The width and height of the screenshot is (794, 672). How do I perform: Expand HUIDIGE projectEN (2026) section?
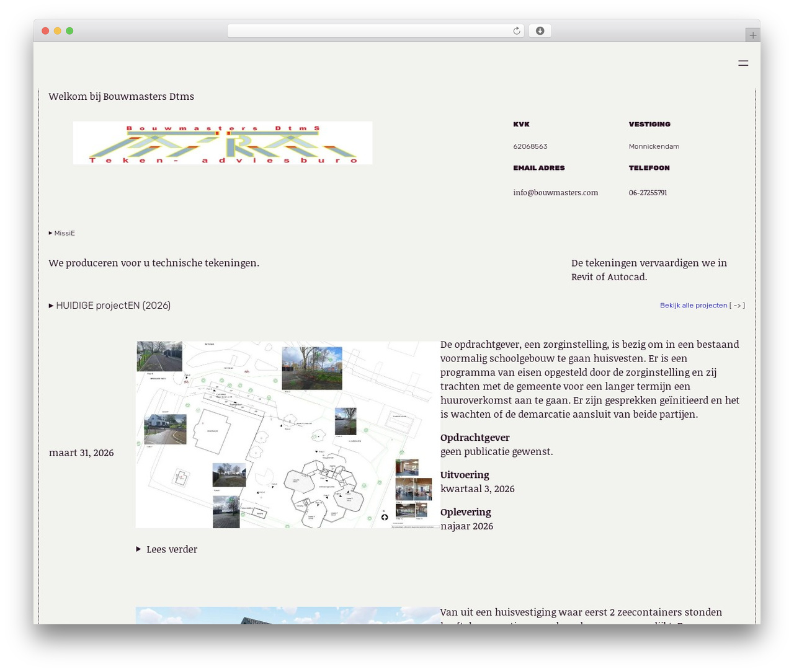(x=110, y=305)
